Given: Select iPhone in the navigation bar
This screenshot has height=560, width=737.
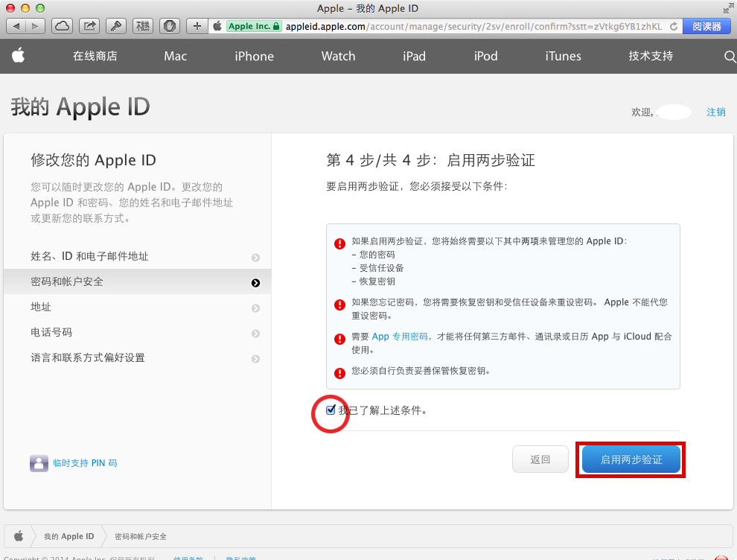Looking at the screenshot, I should [255, 56].
